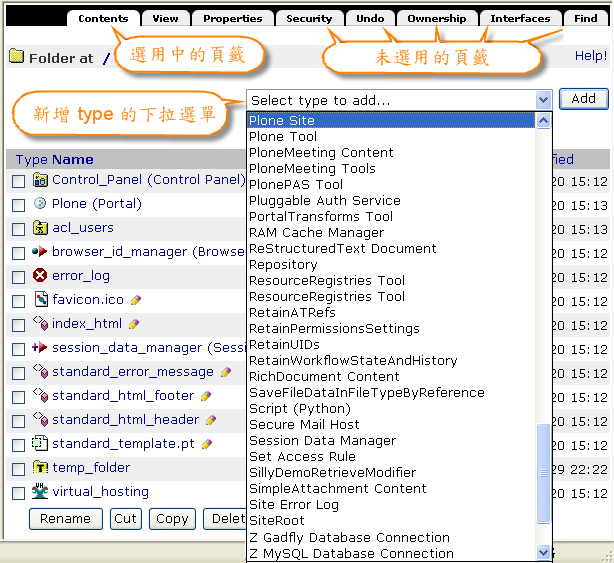This screenshot has width=614, height=563.
Task: Check the Control_Panel checkbox
Action: 18,181
